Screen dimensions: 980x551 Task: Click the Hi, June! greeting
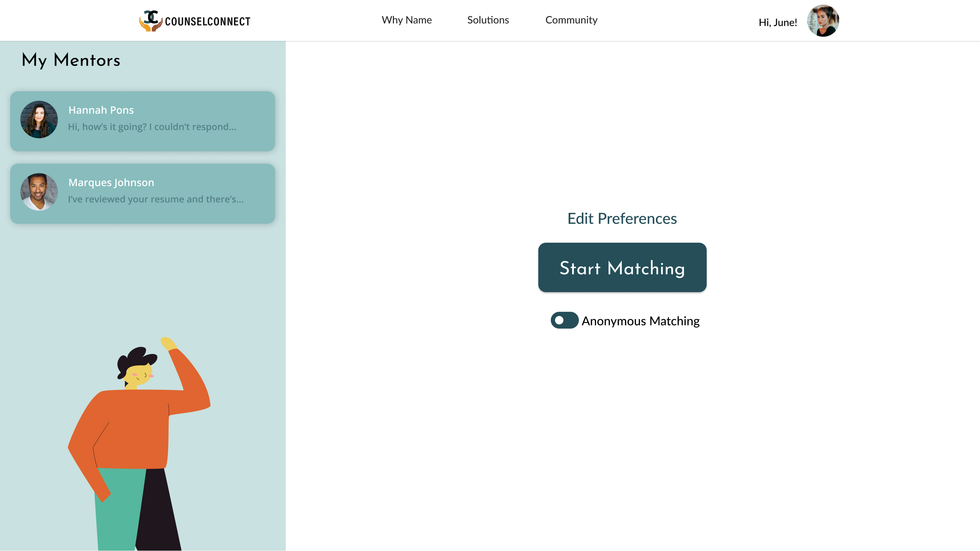[777, 22]
